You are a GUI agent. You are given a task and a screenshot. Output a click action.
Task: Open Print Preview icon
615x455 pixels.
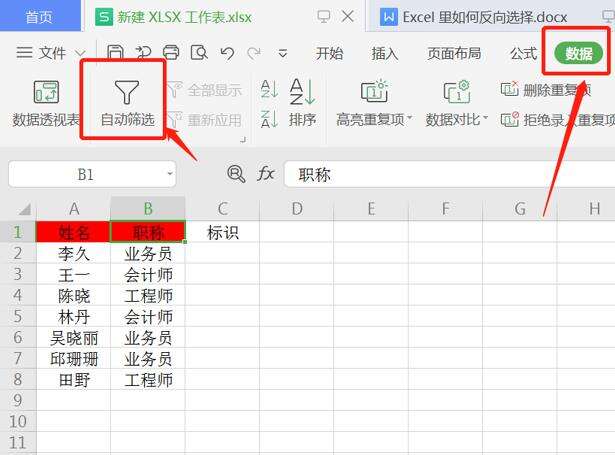199,52
